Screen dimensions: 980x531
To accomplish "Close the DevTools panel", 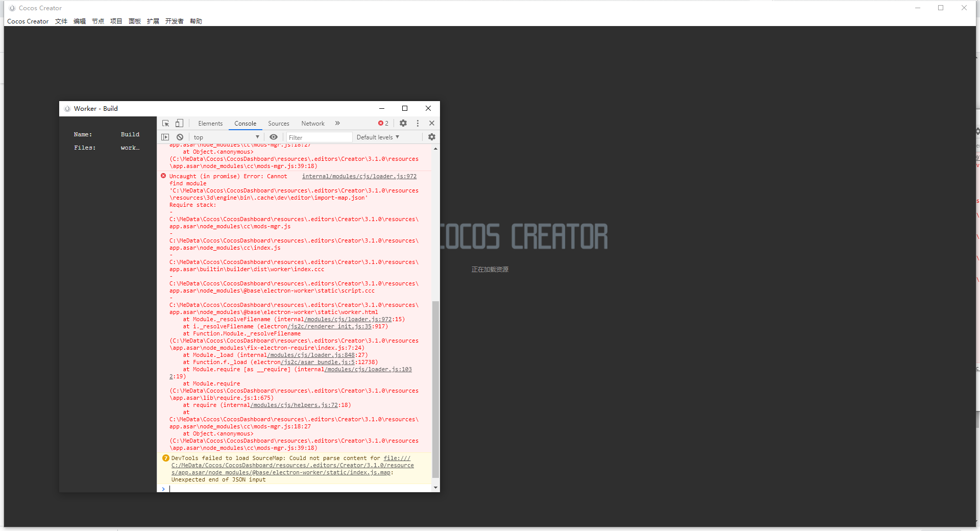I will click(432, 123).
